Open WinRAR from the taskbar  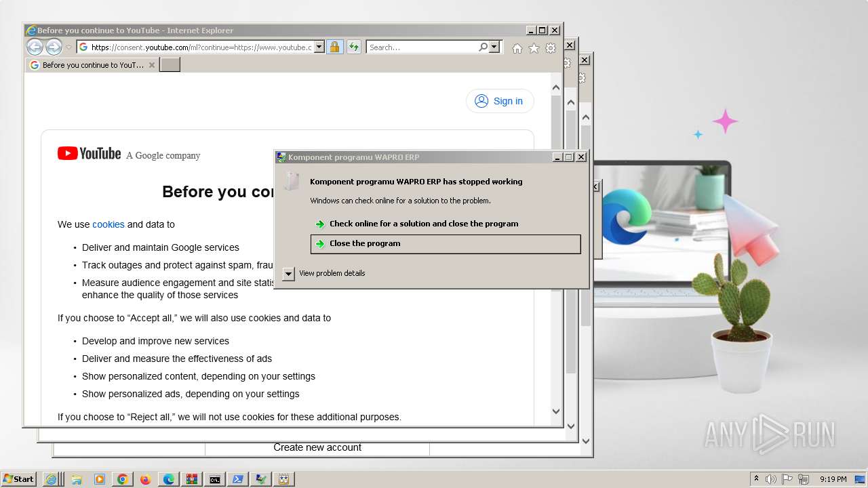click(191, 479)
